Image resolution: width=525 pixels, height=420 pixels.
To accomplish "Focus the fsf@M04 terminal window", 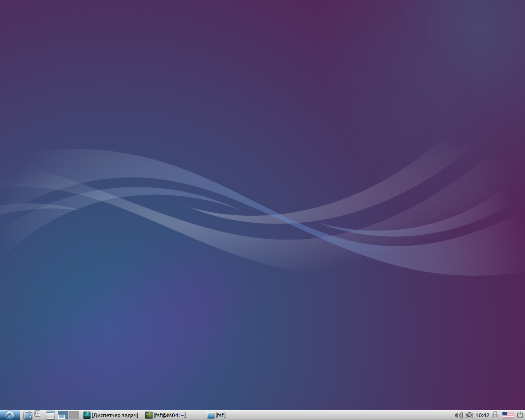I will [170, 415].
